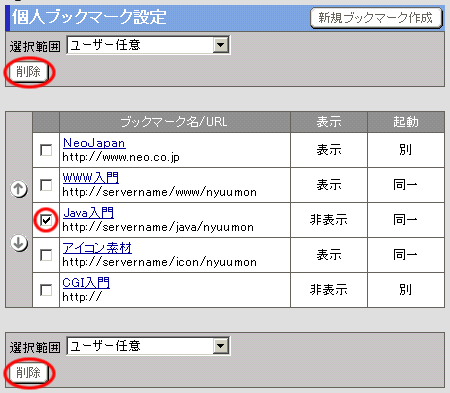450x393 pixels.
Task: Click the bottom 削除 button
Action: (x=29, y=373)
